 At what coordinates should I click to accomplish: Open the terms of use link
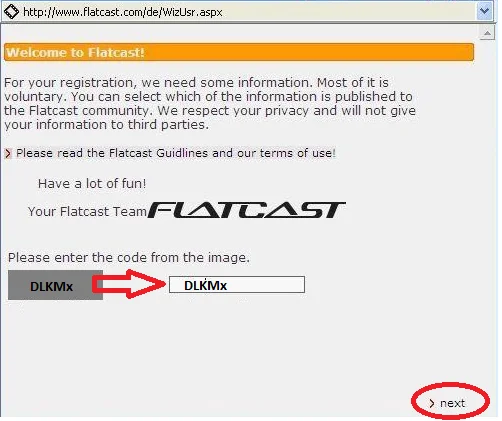296,153
